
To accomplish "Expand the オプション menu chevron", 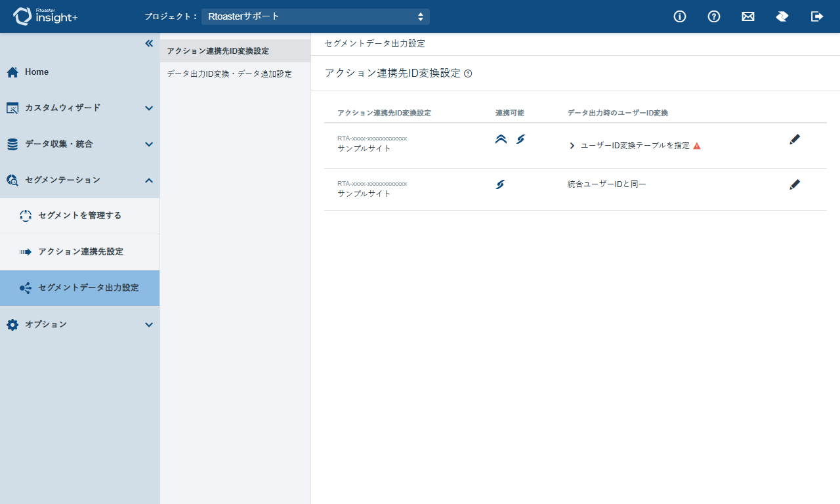I will coord(149,325).
